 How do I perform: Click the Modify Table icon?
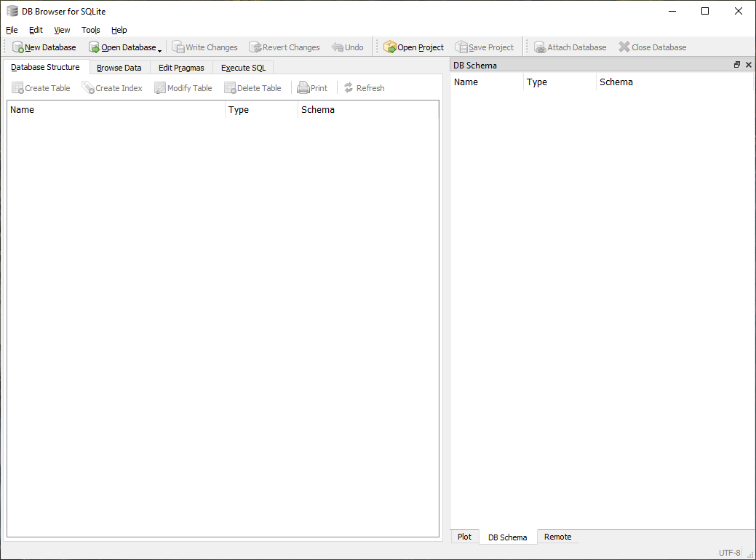click(x=183, y=87)
